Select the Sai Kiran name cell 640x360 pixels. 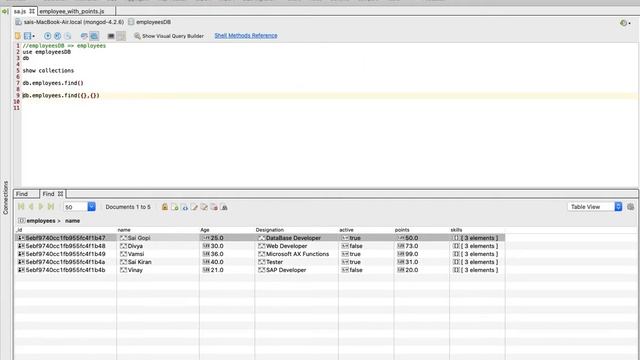(158, 262)
